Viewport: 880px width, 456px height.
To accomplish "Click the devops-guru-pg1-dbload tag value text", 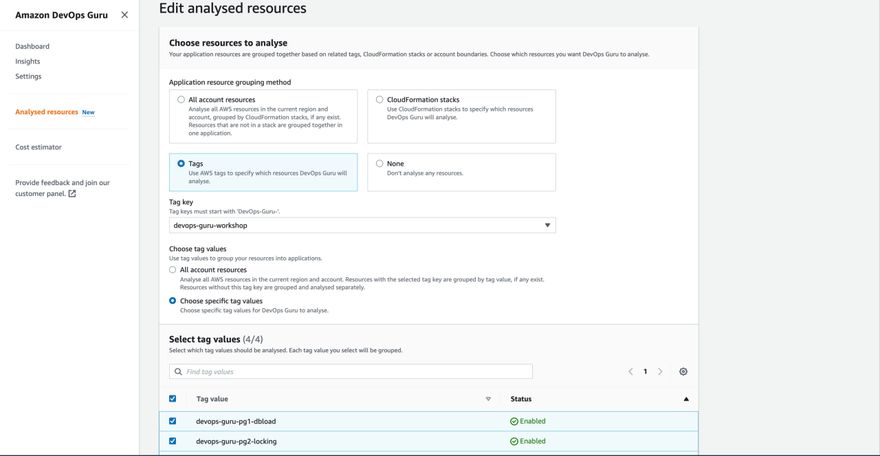I will point(236,421).
